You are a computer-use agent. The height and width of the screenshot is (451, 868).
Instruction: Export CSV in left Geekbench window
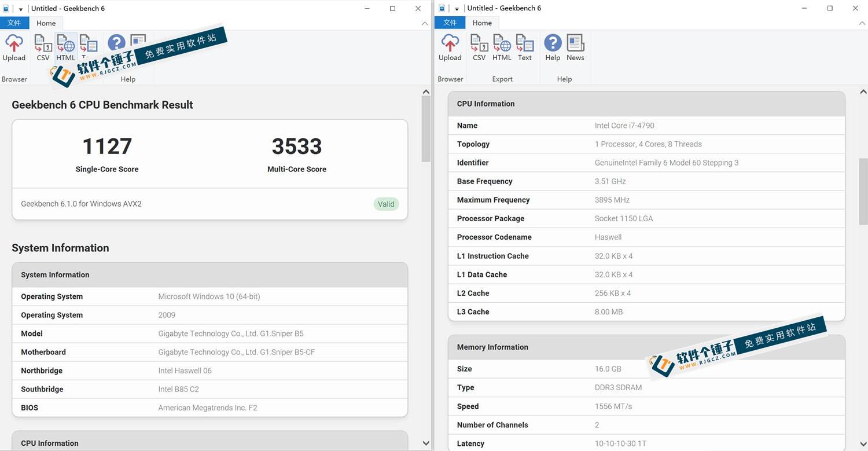click(x=43, y=47)
